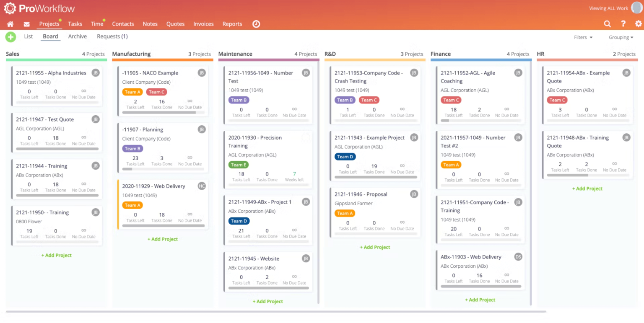
Task: Open settings via the gear icon
Action: point(639,24)
